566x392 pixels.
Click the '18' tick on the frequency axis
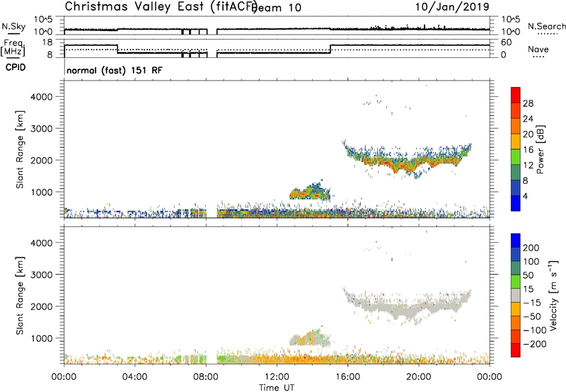pyautogui.click(x=47, y=42)
